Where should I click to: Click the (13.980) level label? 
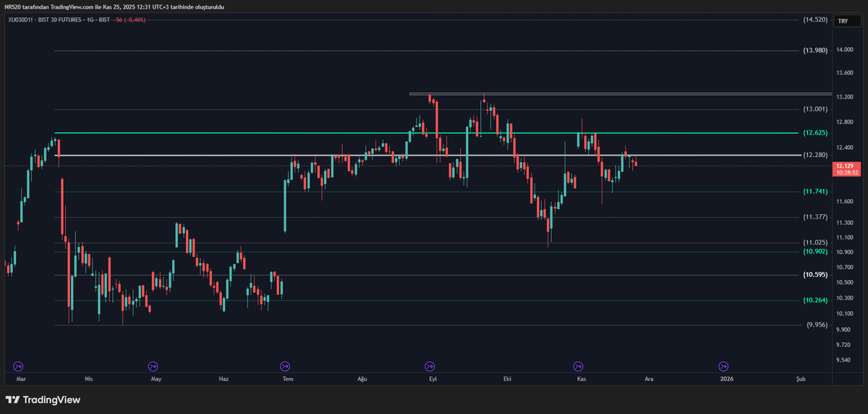point(815,50)
